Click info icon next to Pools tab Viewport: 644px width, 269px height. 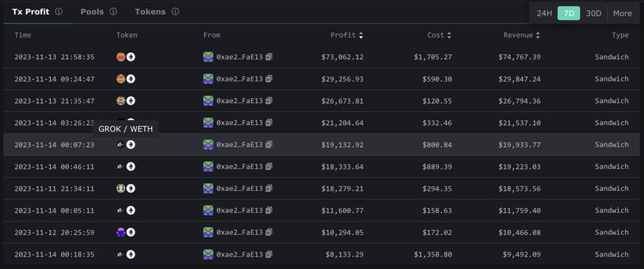[x=113, y=12]
